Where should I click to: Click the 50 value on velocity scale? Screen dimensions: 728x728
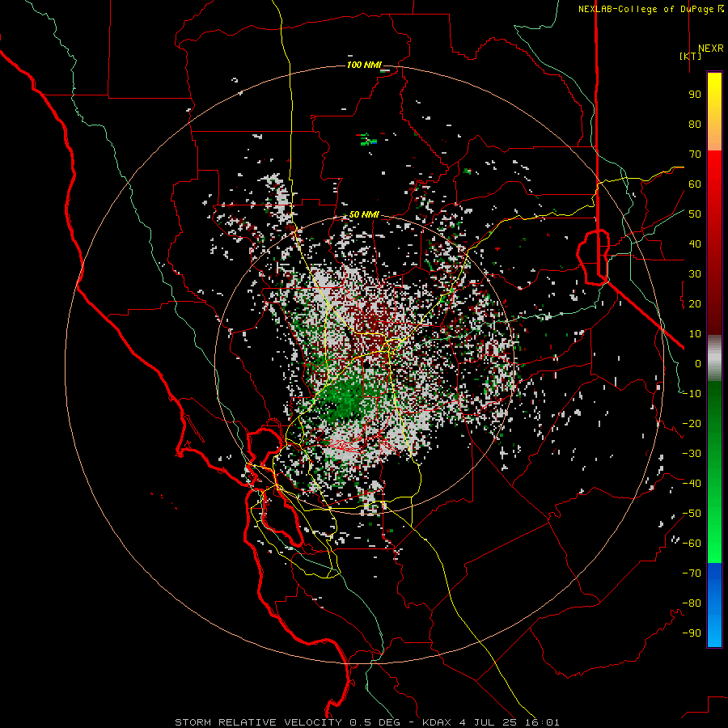(x=695, y=214)
